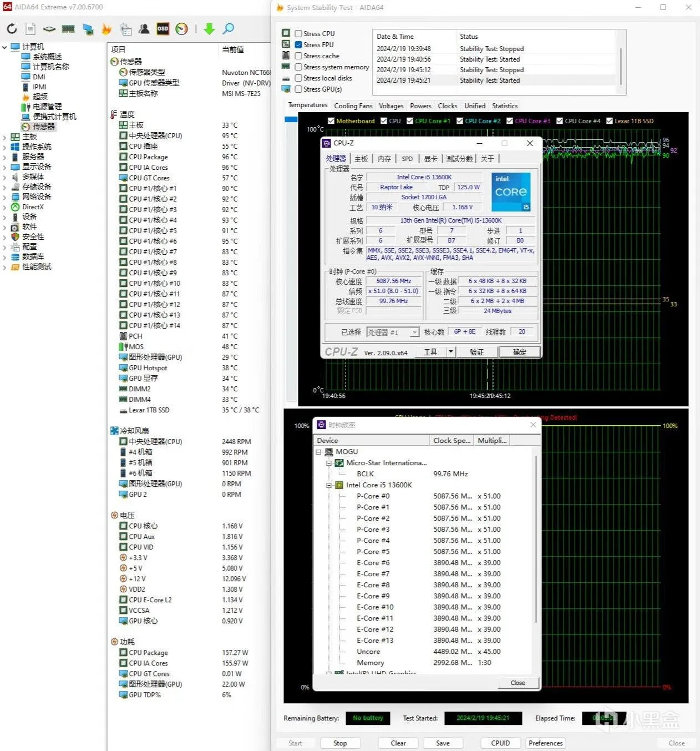Click 验证 button in CPU-Z
The height and width of the screenshot is (751, 700).
(476, 352)
